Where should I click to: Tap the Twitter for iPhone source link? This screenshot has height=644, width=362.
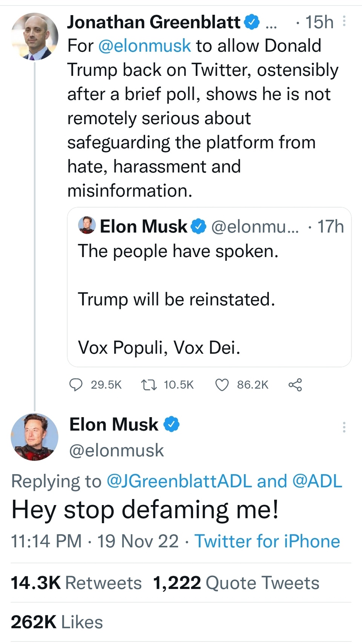click(267, 541)
